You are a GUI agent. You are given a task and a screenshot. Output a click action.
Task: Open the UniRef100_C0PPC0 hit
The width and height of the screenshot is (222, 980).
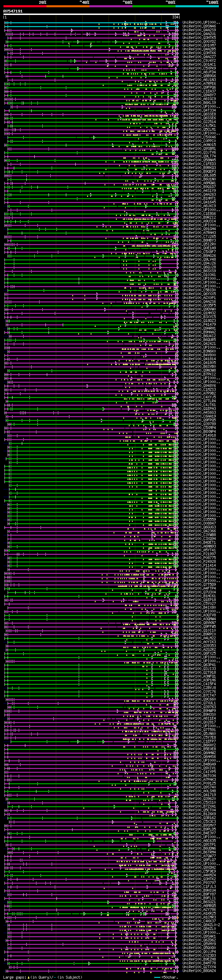[199, 141]
